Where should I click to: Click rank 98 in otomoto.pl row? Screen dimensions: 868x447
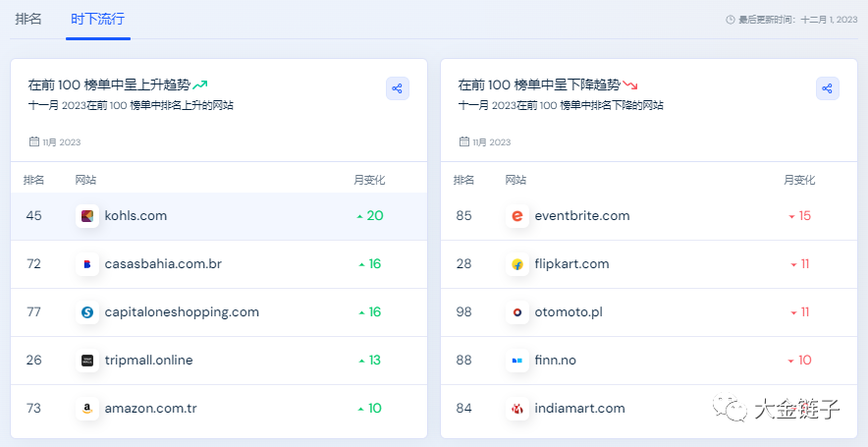(x=463, y=311)
